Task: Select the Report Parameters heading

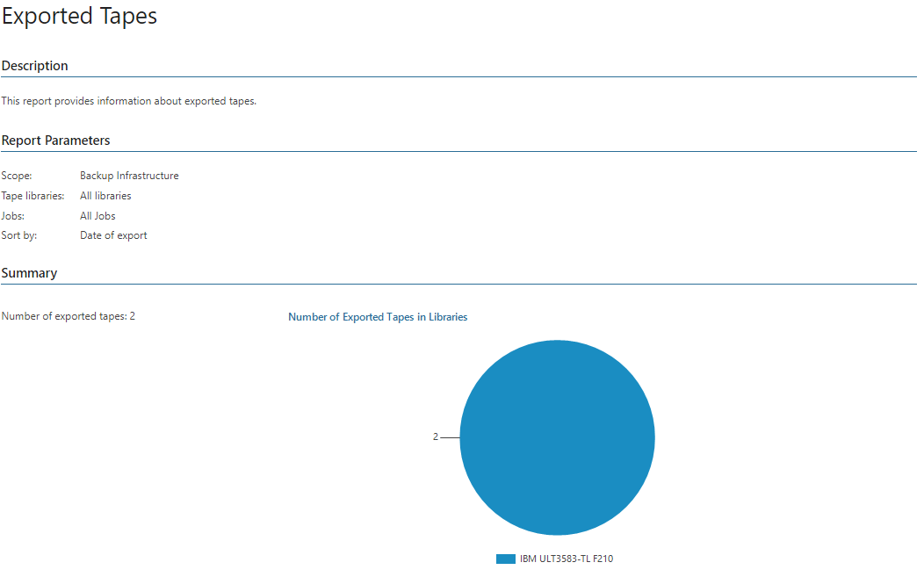Action: pos(55,141)
